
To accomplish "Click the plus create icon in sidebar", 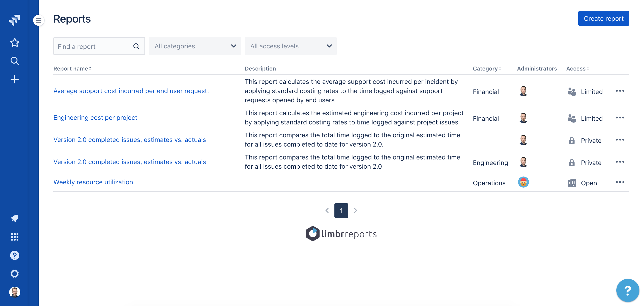I will click(x=14, y=79).
